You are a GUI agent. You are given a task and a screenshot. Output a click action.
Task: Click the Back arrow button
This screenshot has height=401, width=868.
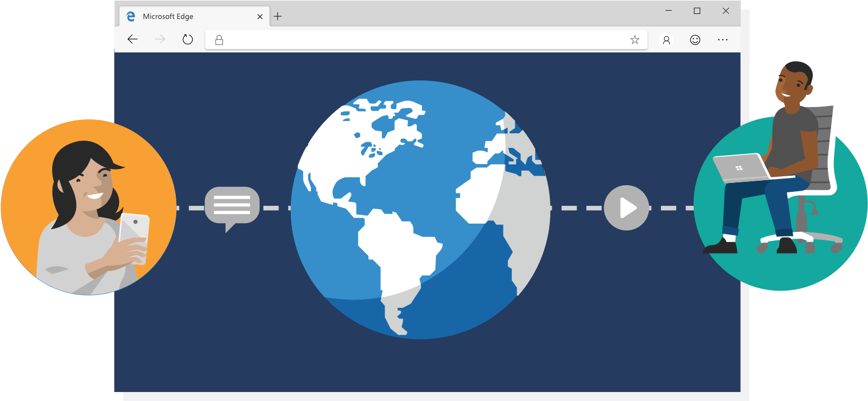click(x=132, y=39)
